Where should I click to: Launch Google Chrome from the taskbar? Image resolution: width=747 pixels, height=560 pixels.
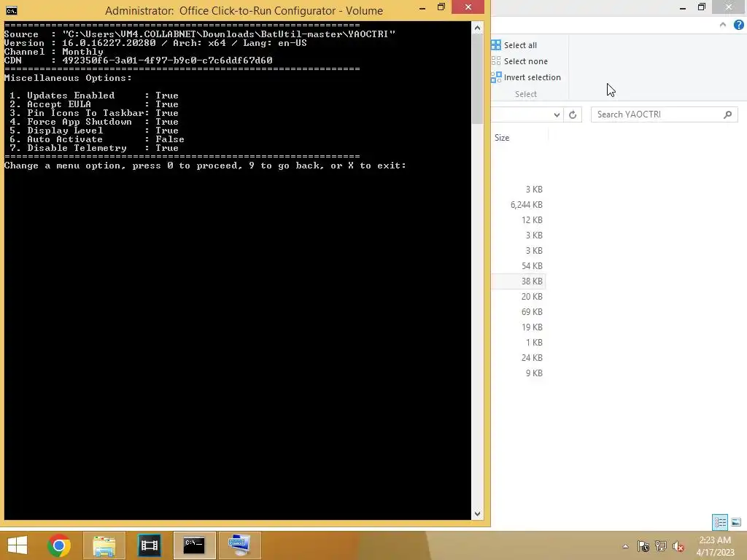(x=59, y=545)
